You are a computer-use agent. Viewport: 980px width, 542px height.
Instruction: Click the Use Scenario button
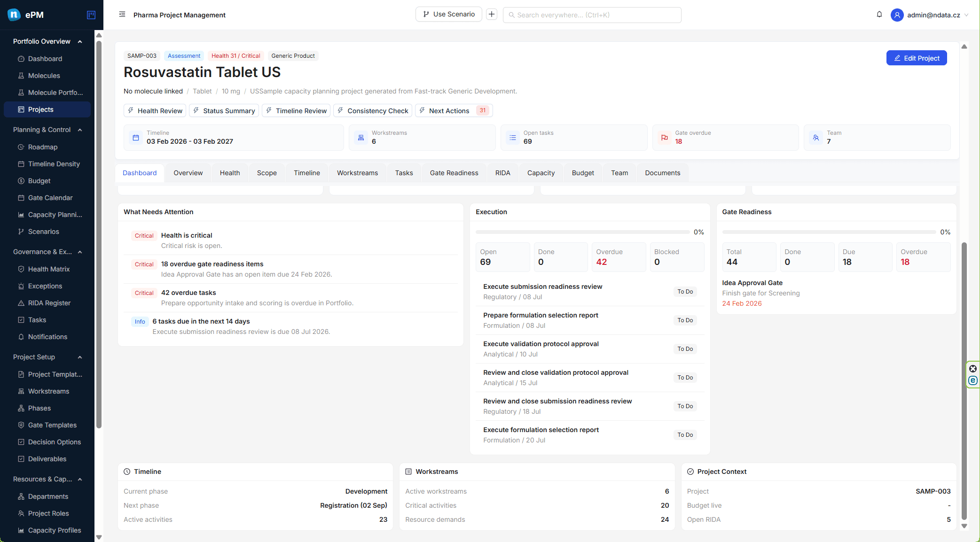449,14
